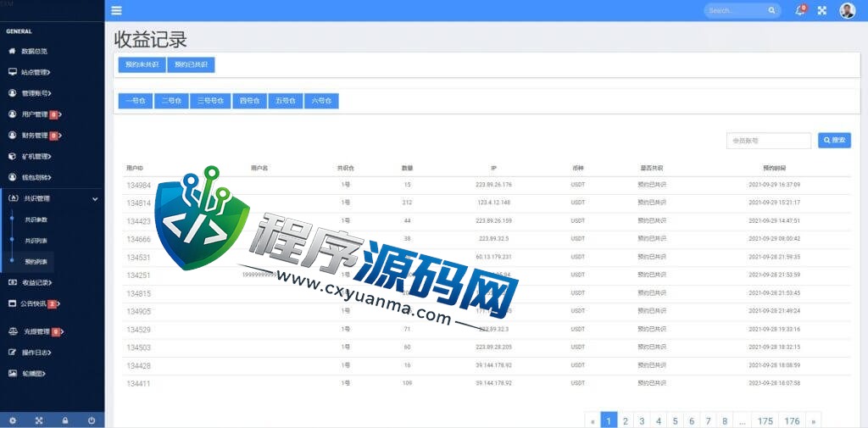This screenshot has height=428, width=868.
Task: Open settings gear in the sidebar footer
Action: click(13, 421)
